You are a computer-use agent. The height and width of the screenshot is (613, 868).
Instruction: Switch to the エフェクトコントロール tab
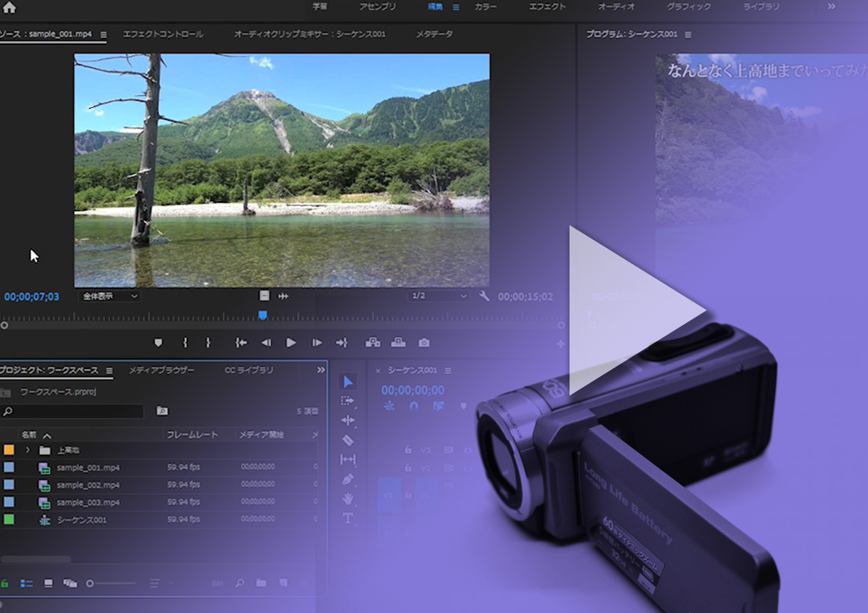(x=163, y=34)
